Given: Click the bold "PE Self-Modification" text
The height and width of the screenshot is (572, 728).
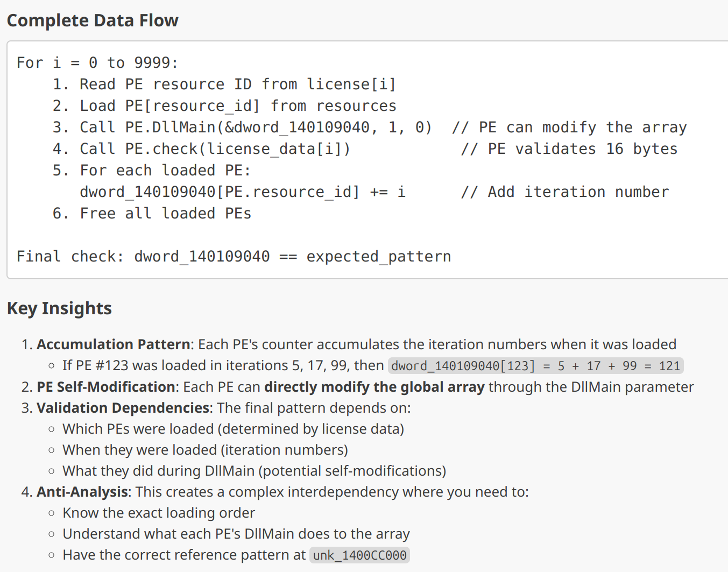Looking at the screenshot, I should click(106, 387).
